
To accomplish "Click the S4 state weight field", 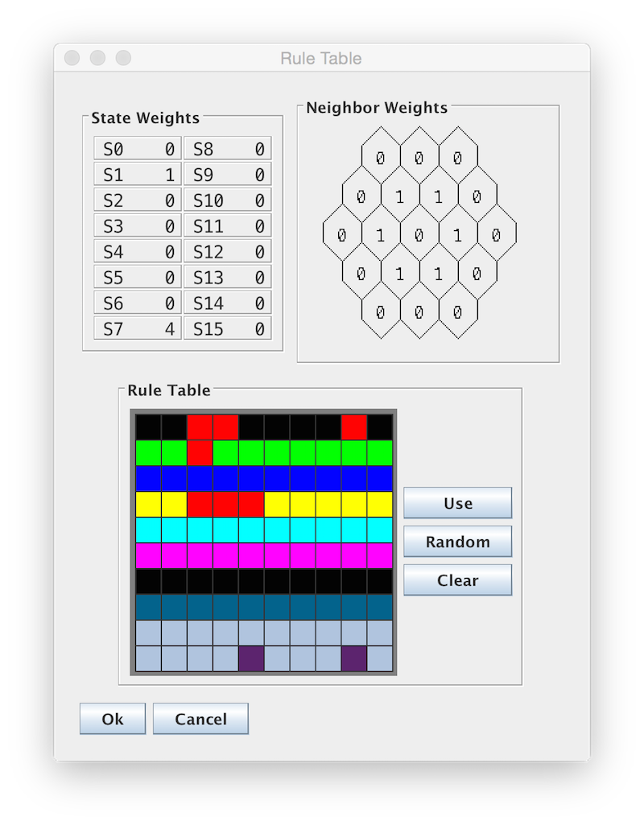I will (x=138, y=251).
